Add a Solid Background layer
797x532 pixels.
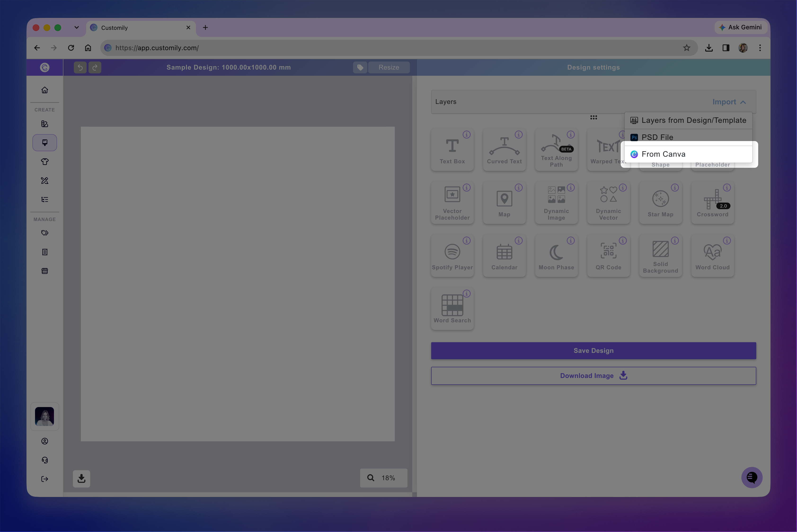pyautogui.click(x=660, y=256)
